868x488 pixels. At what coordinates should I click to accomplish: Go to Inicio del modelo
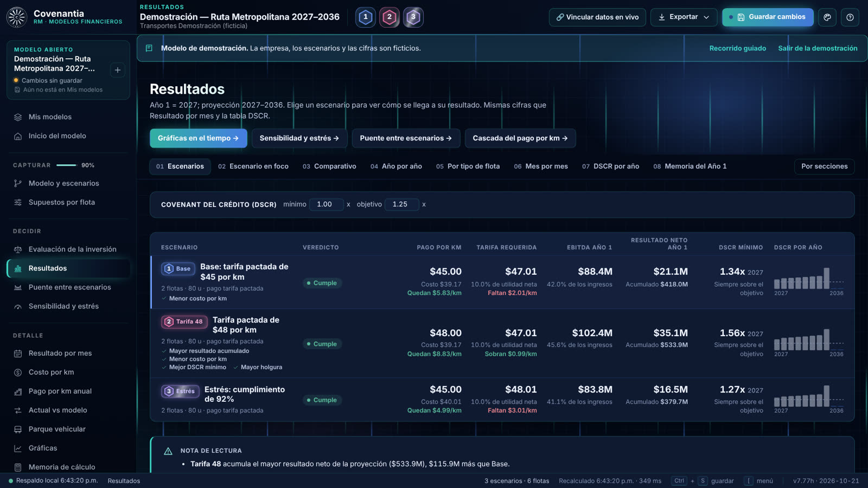coord(68,136)
